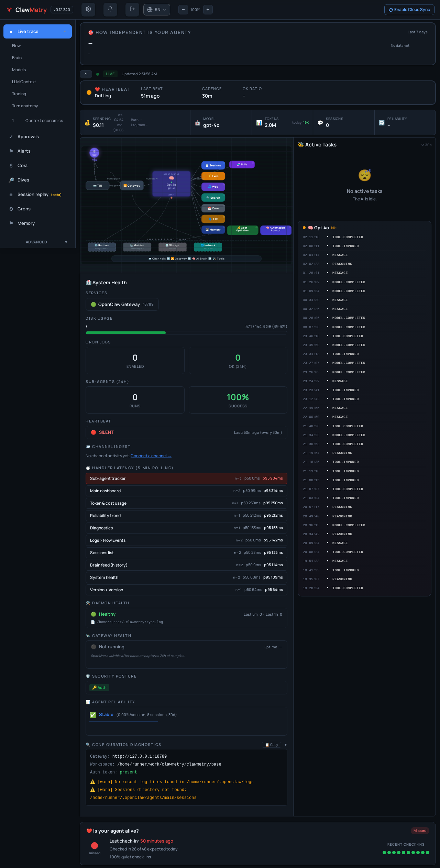The image size is (440, 868).
Task: Click the Cost Optimizer node
Action: pyautogui.click(x=243, y=230)
